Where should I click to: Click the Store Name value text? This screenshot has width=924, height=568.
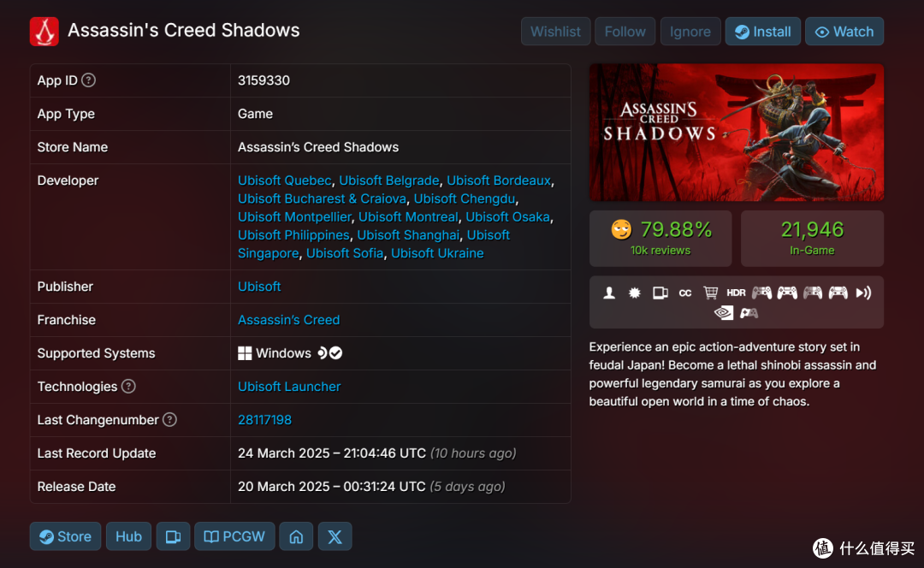coord(318,147)
